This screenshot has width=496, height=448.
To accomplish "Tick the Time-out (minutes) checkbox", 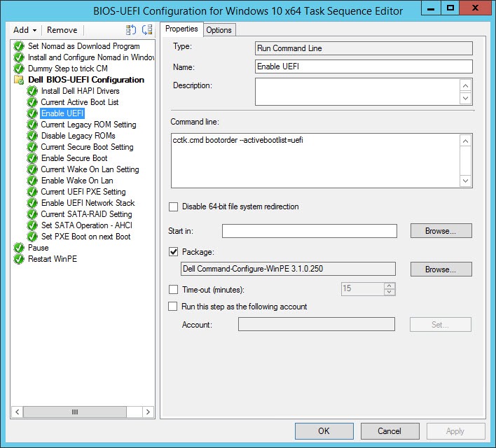I will [174, 289].
